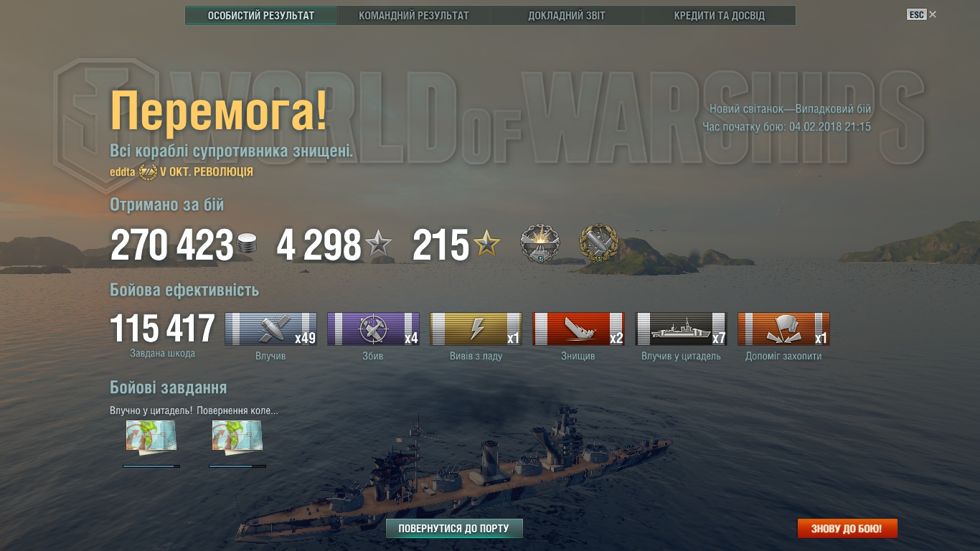Open the Командний результат tab

click(x=414, y=15)
